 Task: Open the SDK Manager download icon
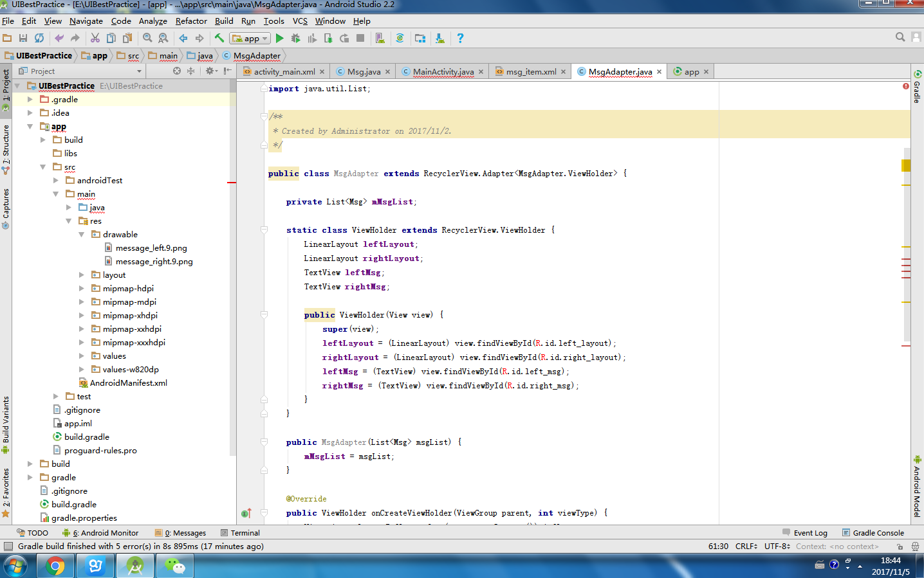[440, 38]
